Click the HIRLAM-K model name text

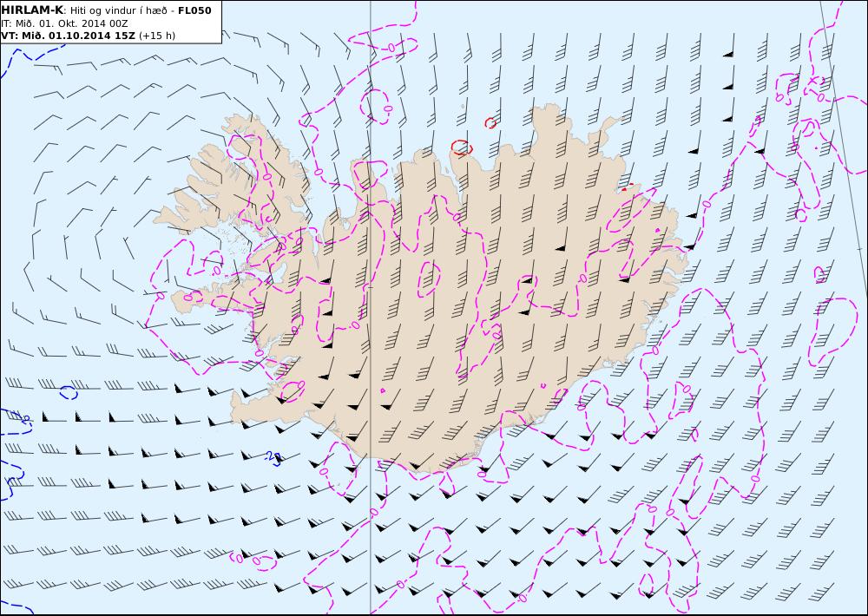[33, 10]
